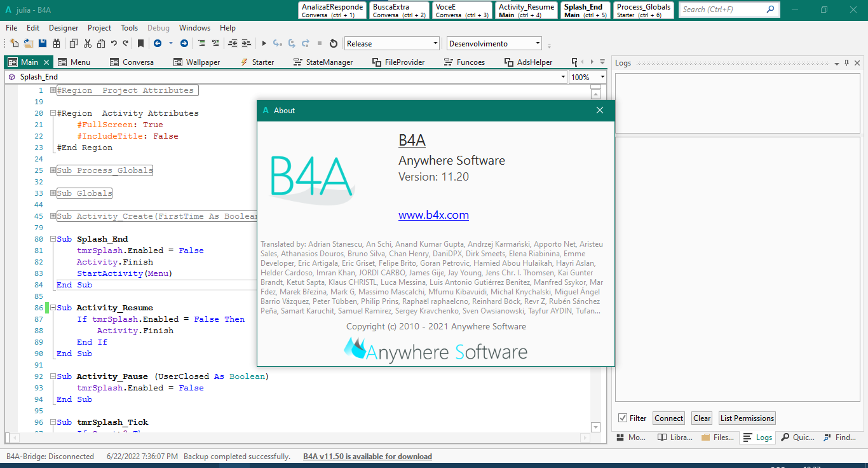The image size is (868, 468).
Task: Click the Block Comment toolbar icon
Action: click(201, 43)
